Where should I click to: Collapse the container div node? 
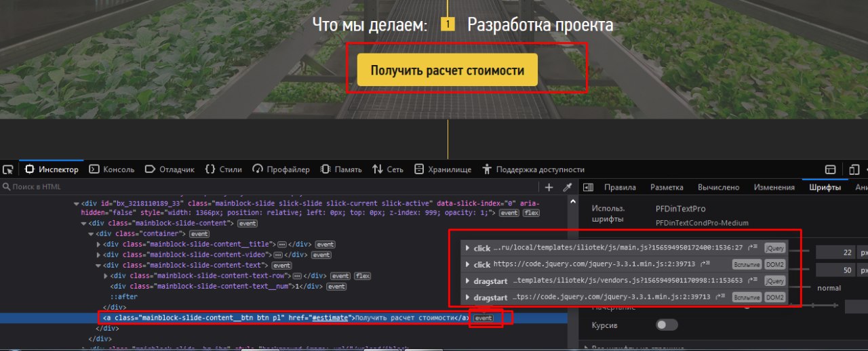pos(91,234)
